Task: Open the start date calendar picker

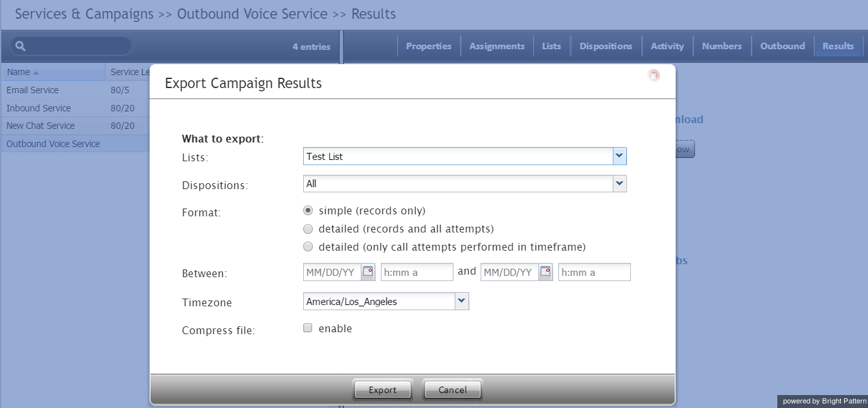Action: tap(368, 272)
